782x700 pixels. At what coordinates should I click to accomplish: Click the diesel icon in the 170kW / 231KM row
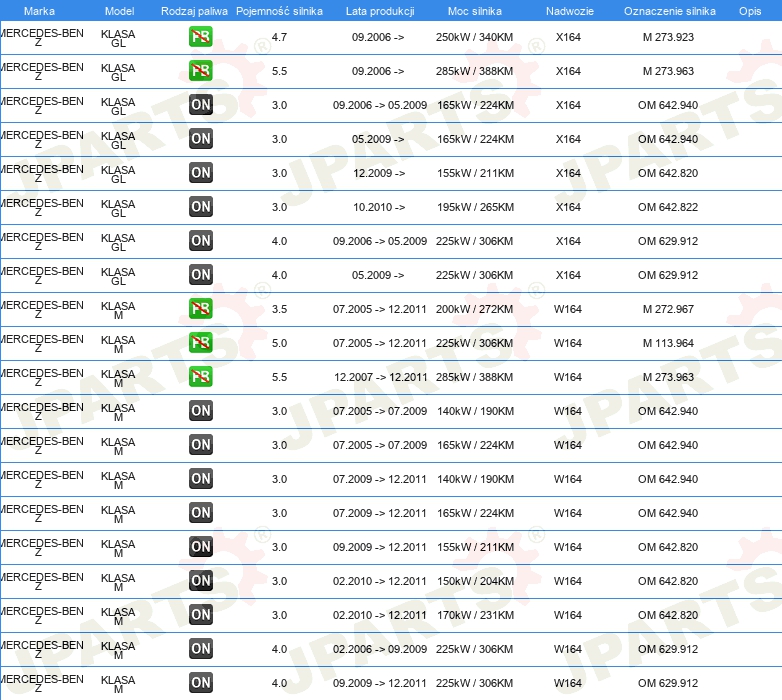tap(200, 615)
